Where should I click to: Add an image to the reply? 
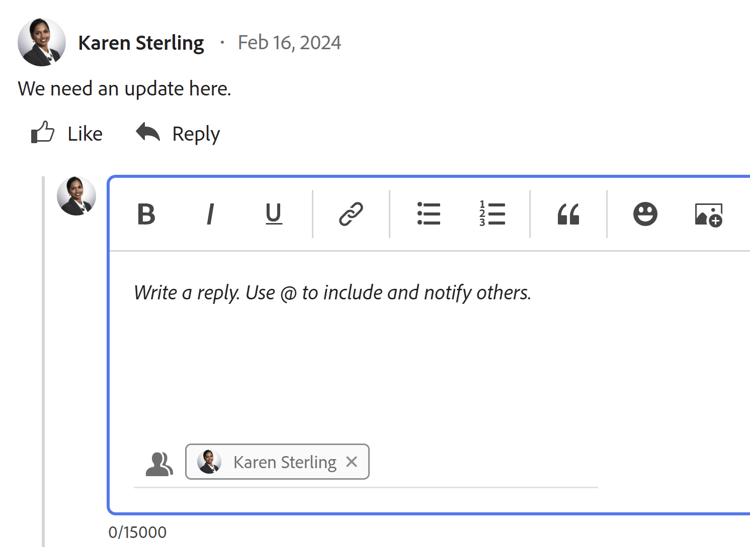pos(708,214)
